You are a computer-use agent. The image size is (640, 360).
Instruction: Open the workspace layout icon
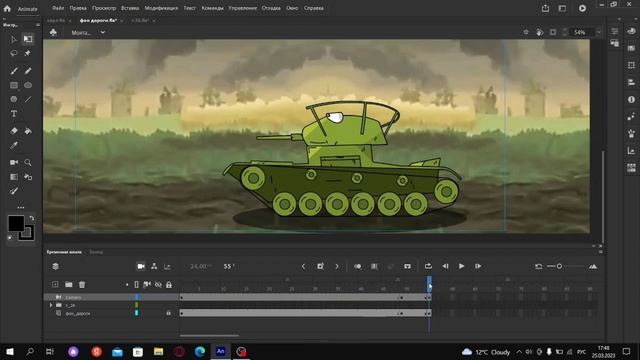click(562, 8)
